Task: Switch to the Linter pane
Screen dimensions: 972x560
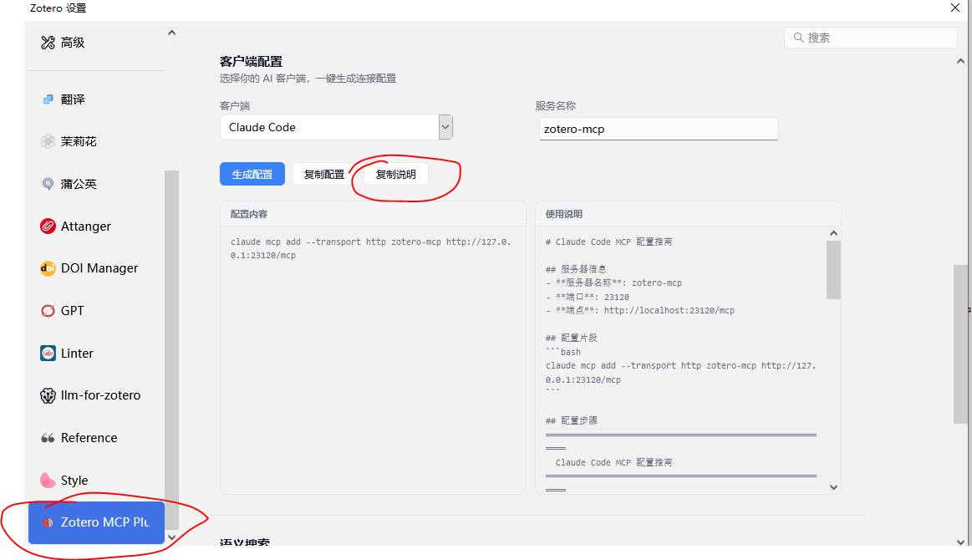Action: [96, 353]
